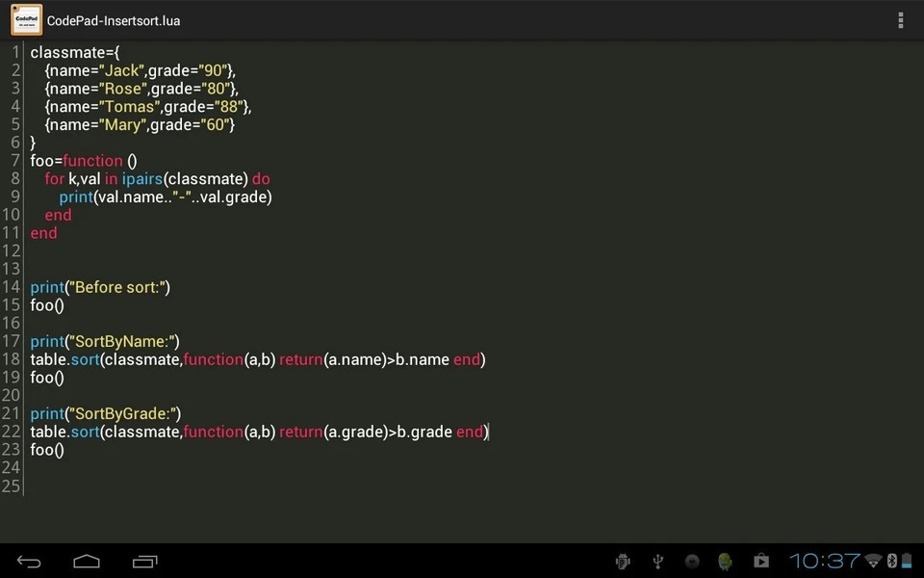Tap the Android Home navigation button
The image size is (924, 578).
(x=87, y=562)
